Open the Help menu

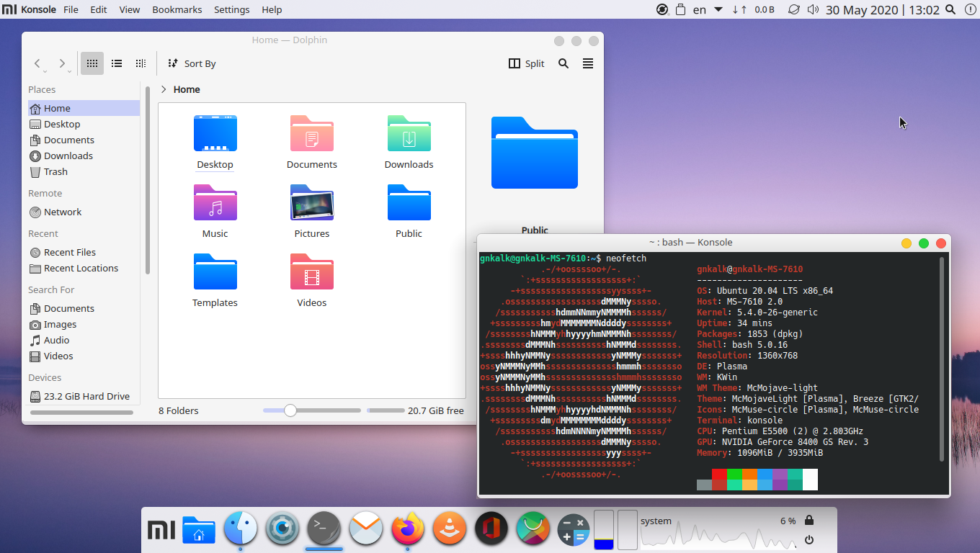coord(272,9)
